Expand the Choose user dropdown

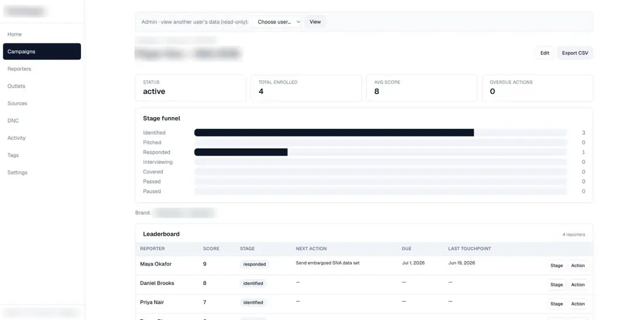[278, 22]
